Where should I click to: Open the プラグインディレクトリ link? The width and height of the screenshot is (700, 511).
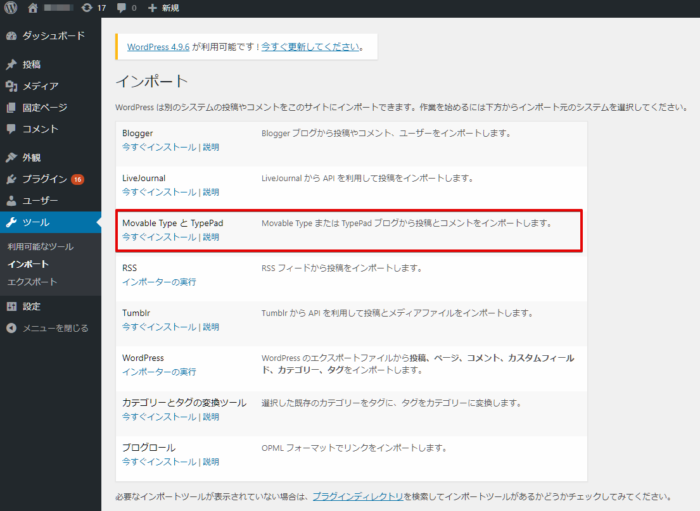pyautogui.click(x=358, y=496)
